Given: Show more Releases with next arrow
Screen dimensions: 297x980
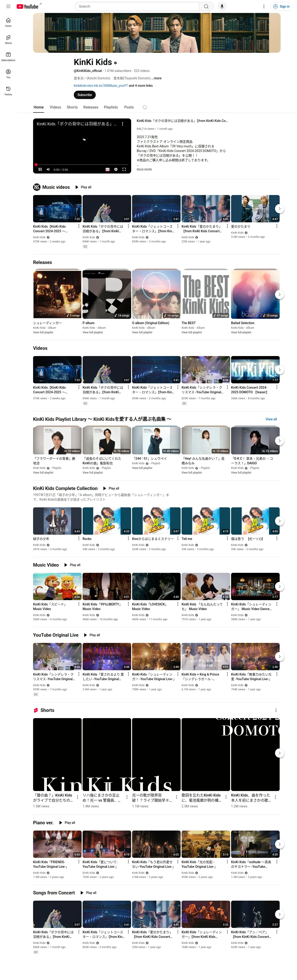Looking at the screenshot, I should point(279,295).
